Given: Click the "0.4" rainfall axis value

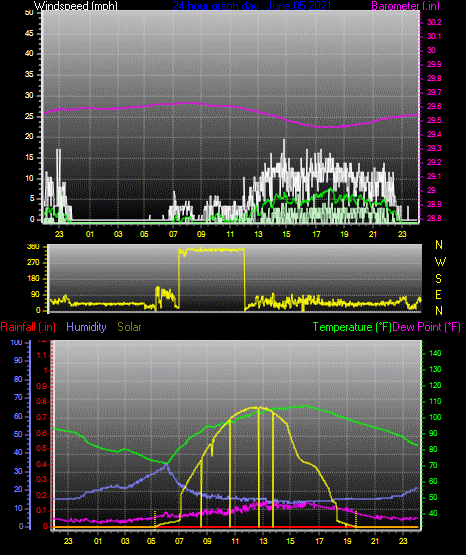Looking at the screenshot, I should point(42,464).
